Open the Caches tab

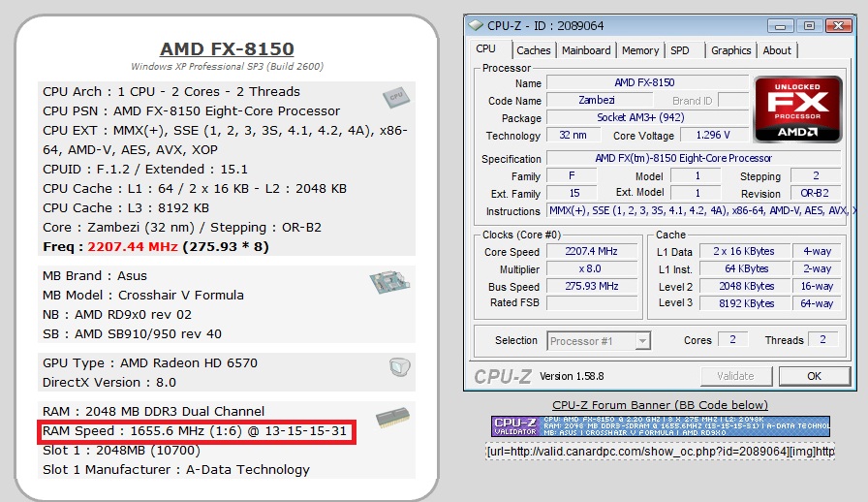point(534,50)
